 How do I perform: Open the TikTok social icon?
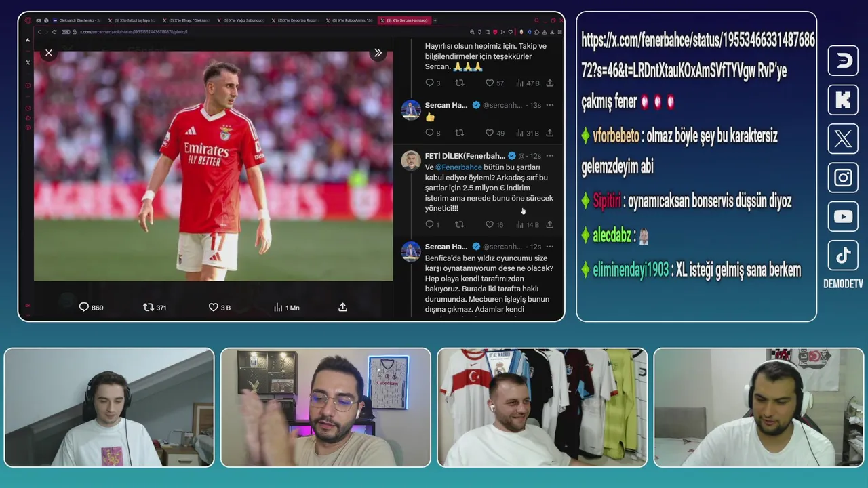843,256
